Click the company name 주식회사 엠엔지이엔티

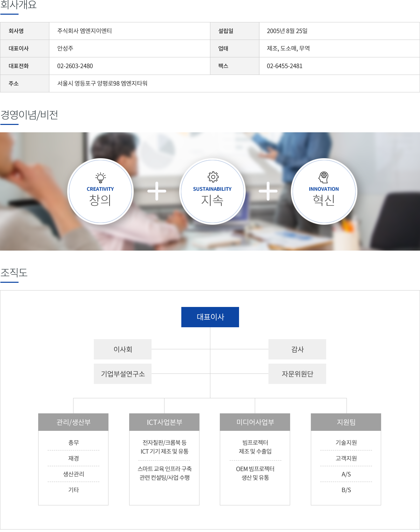85,31
